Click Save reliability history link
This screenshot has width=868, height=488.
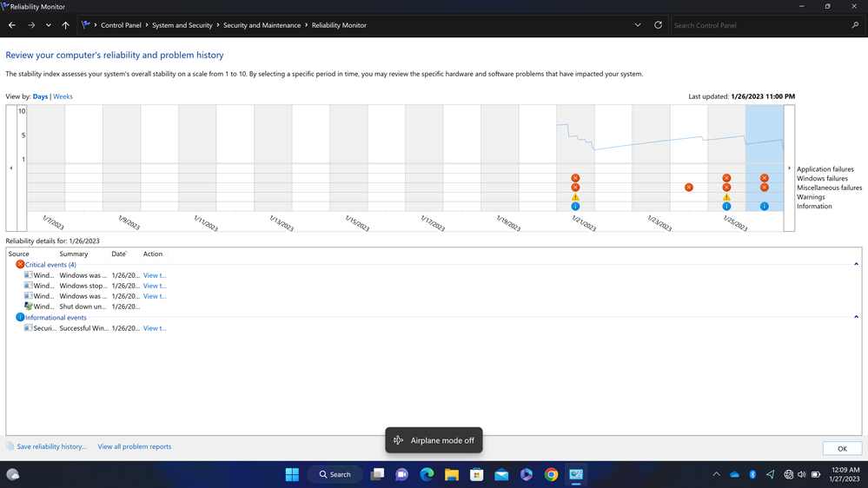[51, 446]
